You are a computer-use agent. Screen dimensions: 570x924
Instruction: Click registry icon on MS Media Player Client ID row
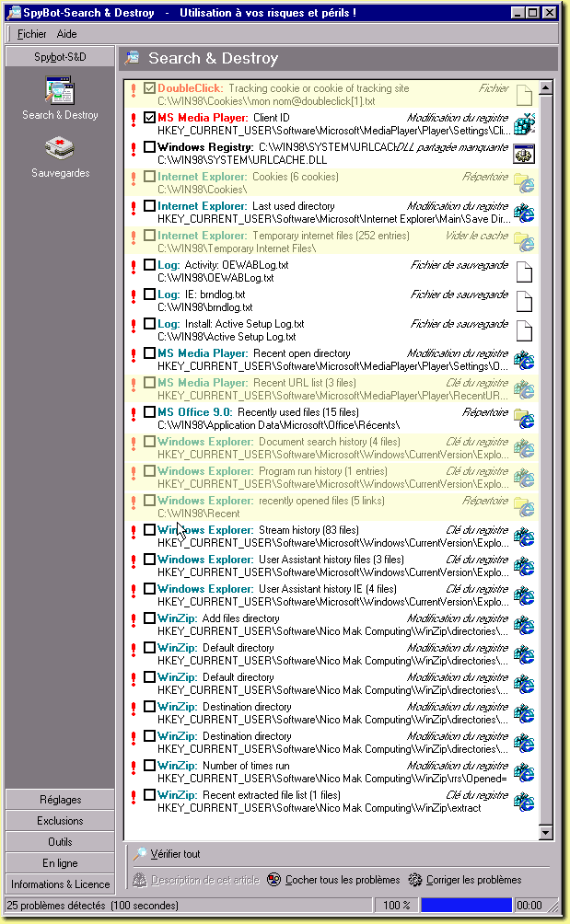click(x=524, y=123)
